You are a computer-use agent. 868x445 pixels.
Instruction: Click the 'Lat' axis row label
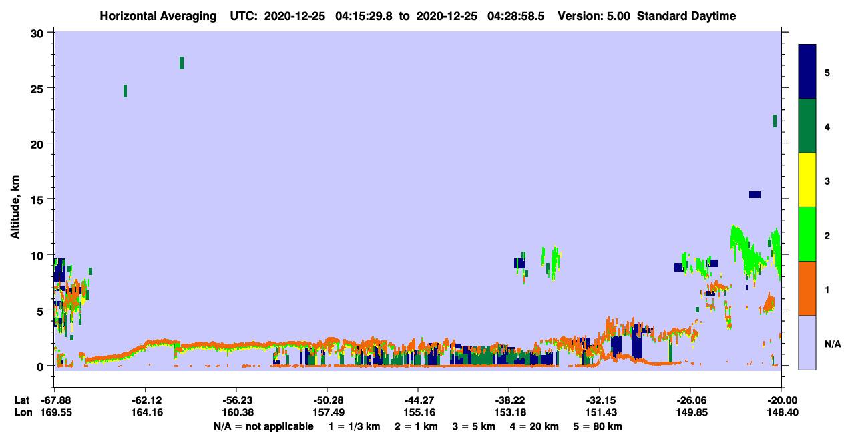pos(22,400)
